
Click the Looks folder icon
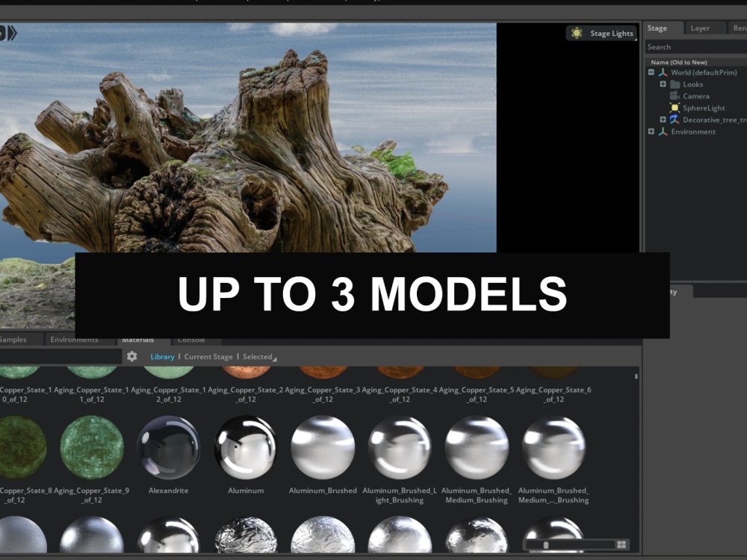click(x=675, y=84)
